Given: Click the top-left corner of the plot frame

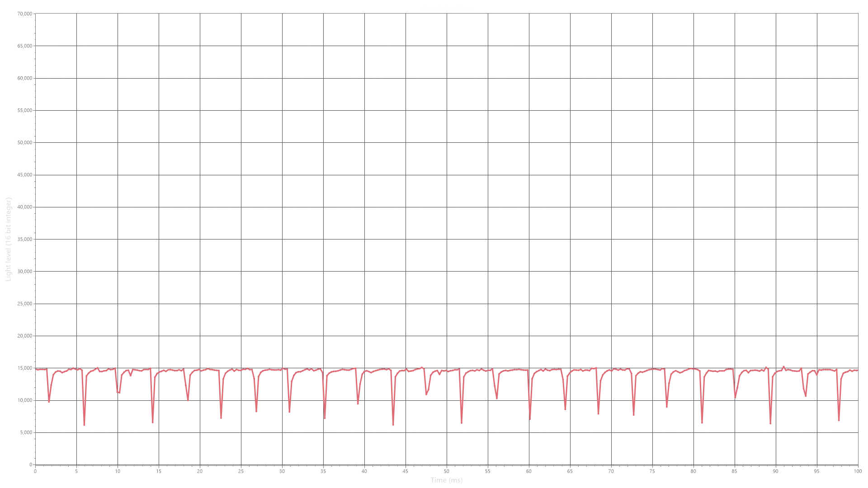Looking at the screenshot, I should pyautogui.click(x=35, y=14).
